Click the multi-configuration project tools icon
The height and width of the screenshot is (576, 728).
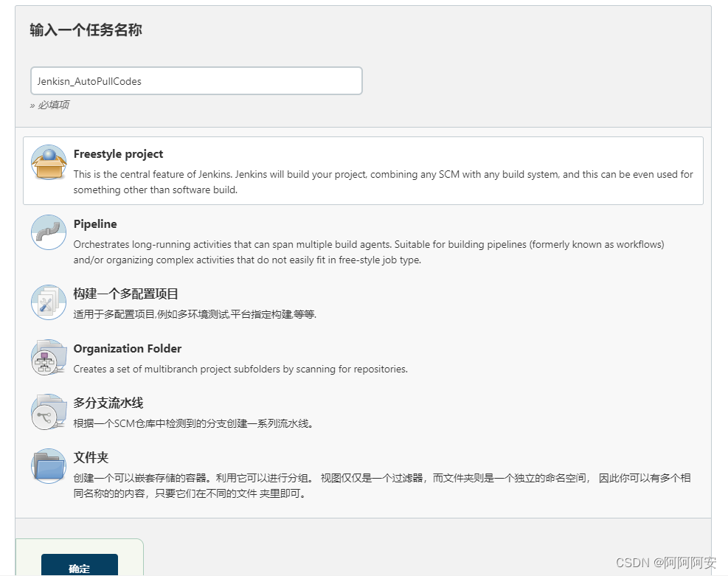(49, 302)
